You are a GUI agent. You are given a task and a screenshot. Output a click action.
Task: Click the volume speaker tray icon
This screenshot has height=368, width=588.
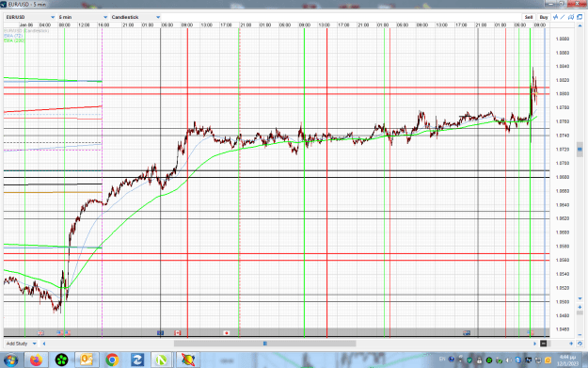508,360
